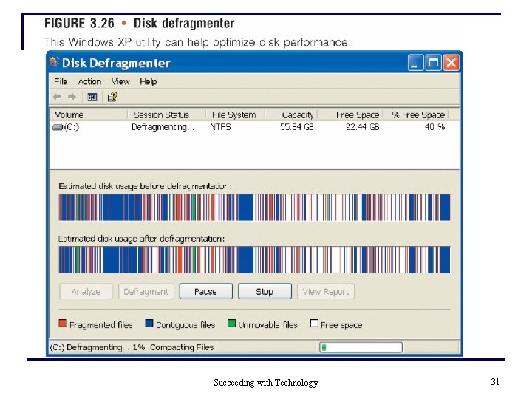The height and width of the screenshot is (399, 532).
Task: Click the greyed-out View Report button
Action: [x=326, y=291]
